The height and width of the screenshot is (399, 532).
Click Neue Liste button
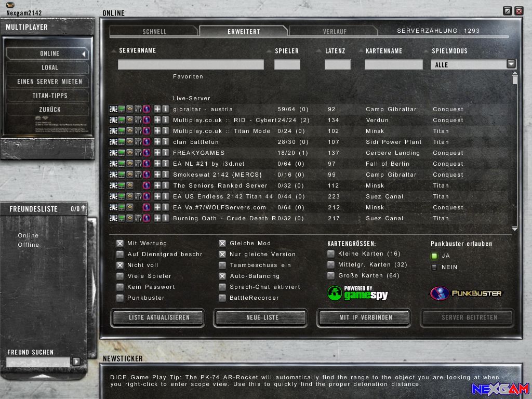point(261,317)
